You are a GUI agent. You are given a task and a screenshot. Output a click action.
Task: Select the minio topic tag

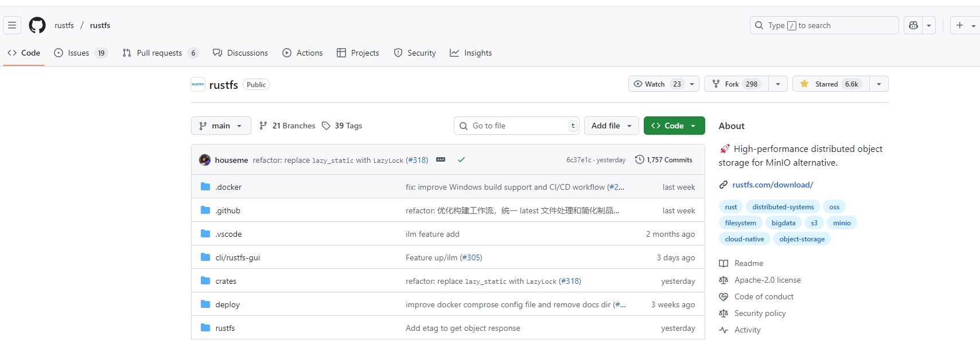tap(842, 223)
